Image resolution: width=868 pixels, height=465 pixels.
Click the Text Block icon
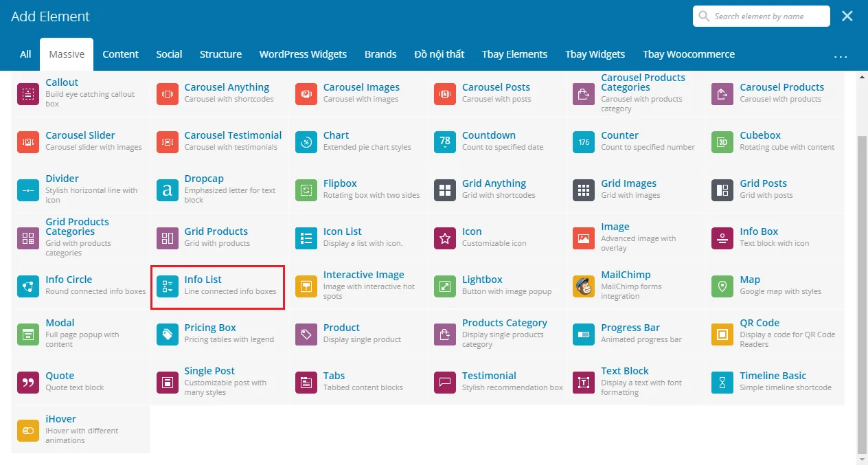(584, 383)
